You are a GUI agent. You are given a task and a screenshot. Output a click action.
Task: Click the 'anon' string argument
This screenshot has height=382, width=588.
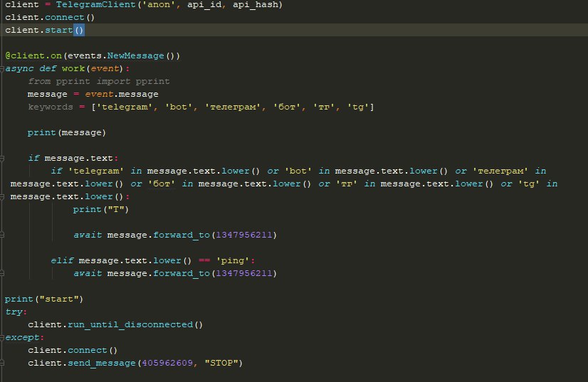(x=159, y=4)
